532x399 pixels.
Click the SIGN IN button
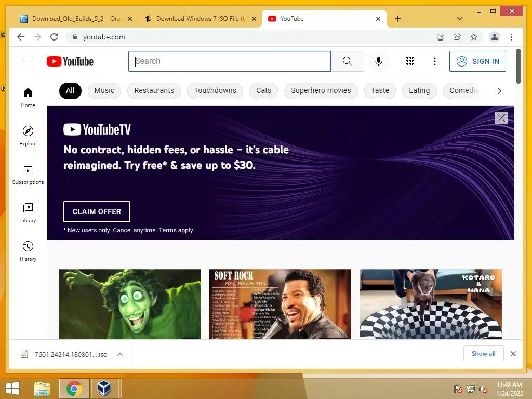click(478, 61)
